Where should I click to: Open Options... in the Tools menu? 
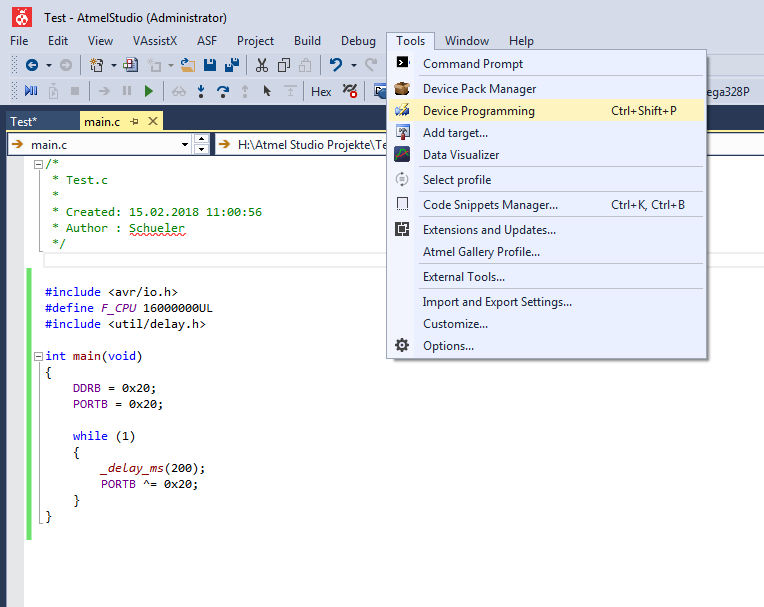coord(448,346)
